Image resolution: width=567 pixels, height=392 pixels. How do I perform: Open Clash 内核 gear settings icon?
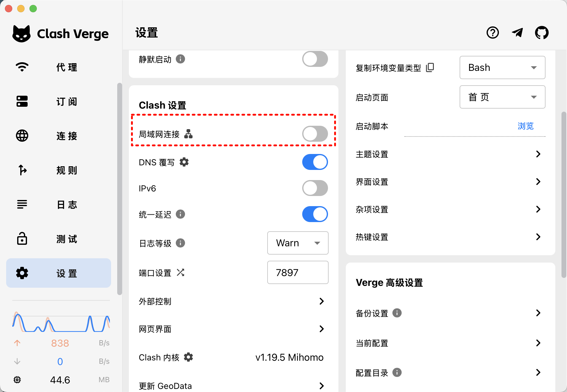tap(188, 357)
